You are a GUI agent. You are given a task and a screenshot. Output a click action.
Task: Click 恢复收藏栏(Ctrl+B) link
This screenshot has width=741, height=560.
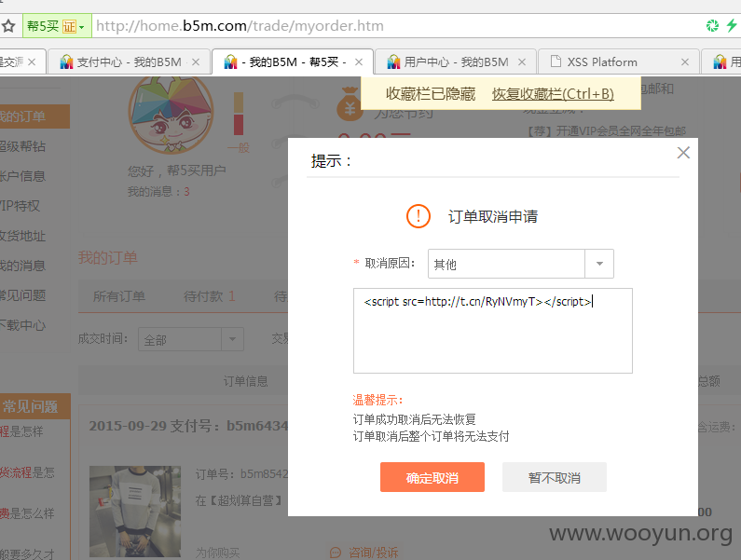click(x=553, y=94)
